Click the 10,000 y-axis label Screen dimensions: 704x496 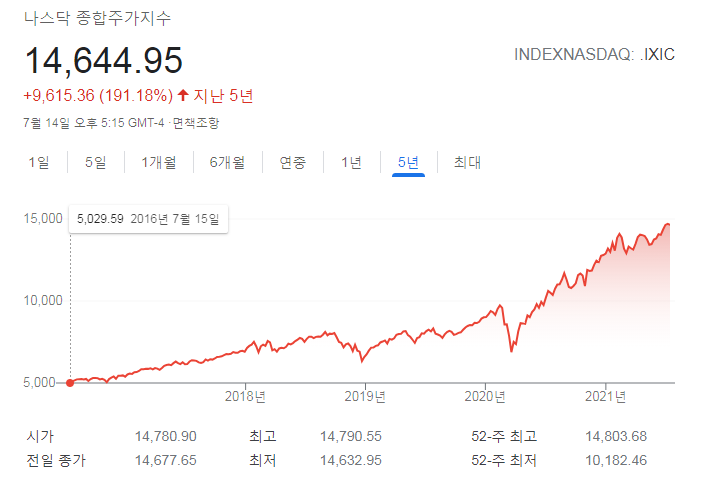(43, 300)
